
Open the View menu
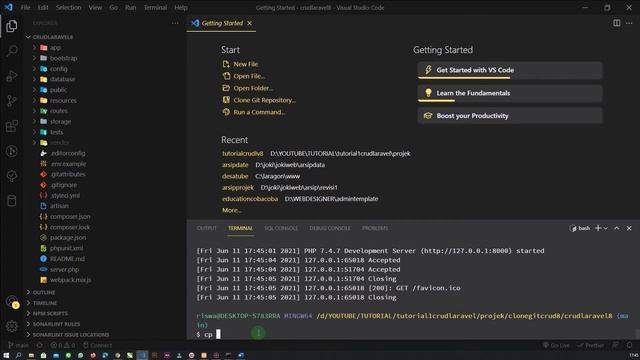tap(95, 7)
